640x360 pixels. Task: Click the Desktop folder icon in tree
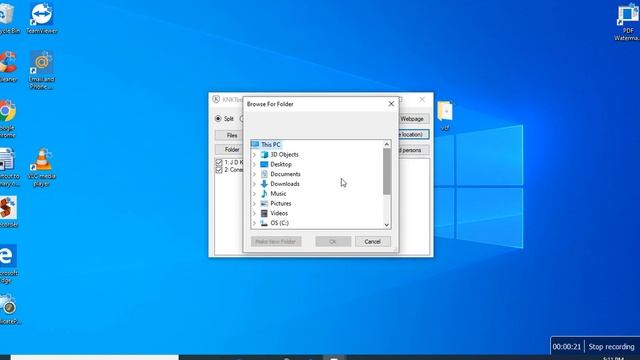tap(264, 164)
